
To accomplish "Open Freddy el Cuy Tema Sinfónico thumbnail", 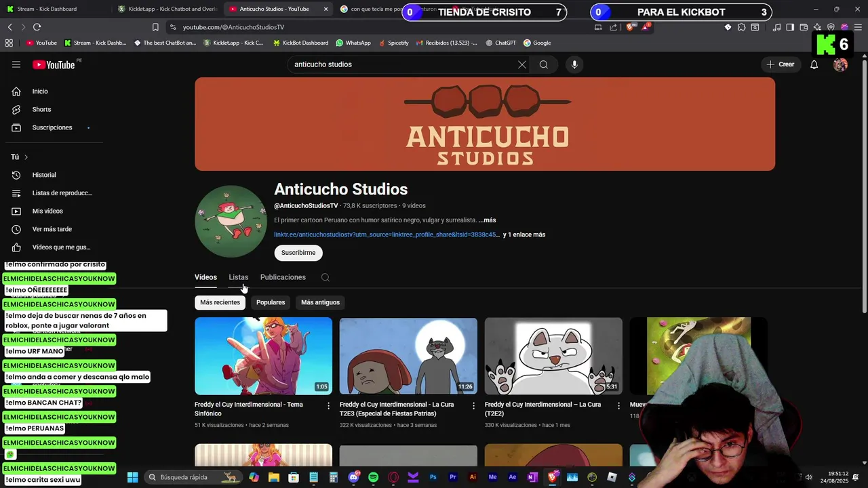I will tap(263, 356).
